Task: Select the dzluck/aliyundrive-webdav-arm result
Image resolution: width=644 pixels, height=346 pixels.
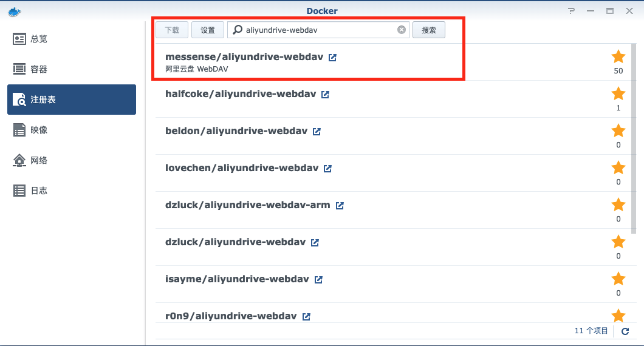Action: pos(394,210)
